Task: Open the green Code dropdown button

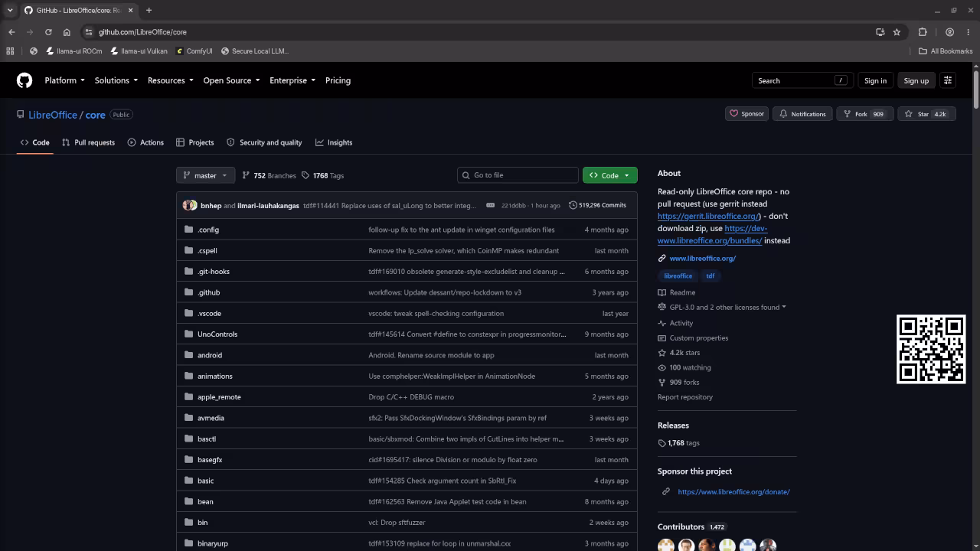Action: pyautogui.click(x=609, y=175)
